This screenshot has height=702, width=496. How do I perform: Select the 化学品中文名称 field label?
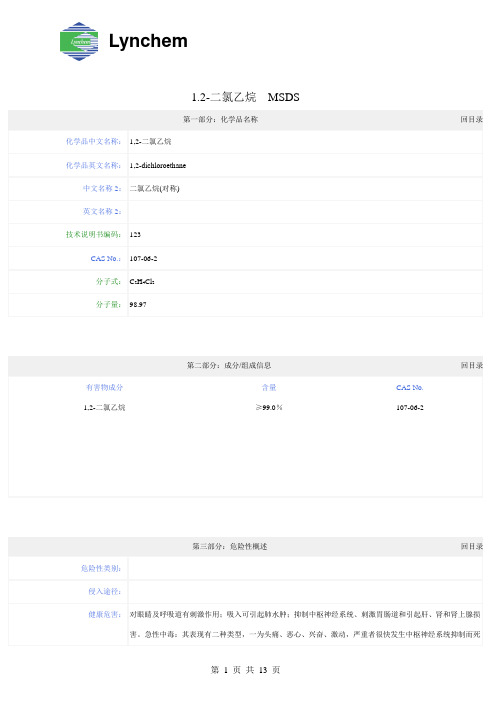point(93,141)
